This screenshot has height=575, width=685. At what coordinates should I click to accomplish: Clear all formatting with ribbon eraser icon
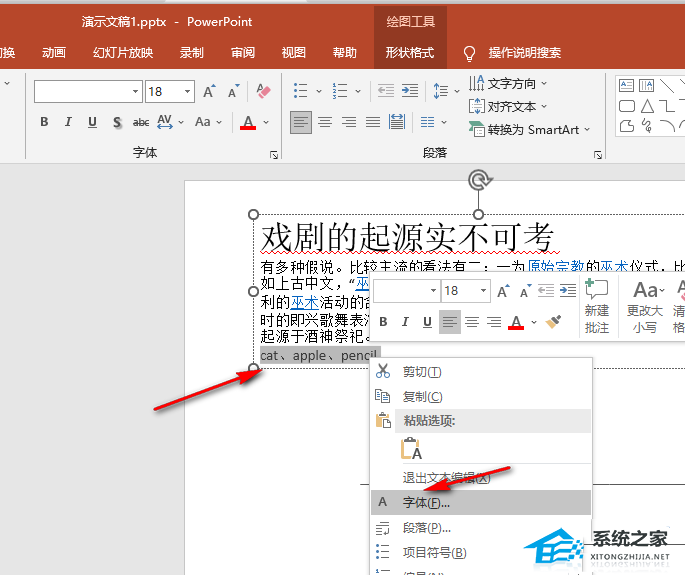click(x=263, y=91)
